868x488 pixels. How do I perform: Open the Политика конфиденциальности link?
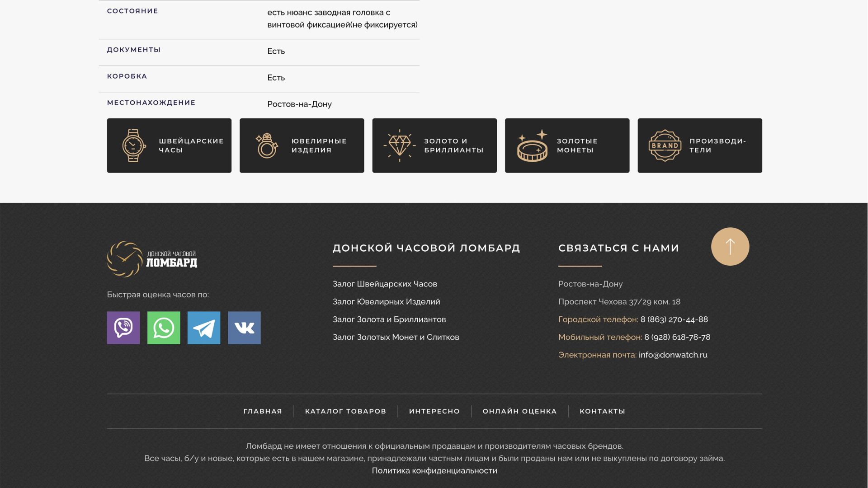tap(434, 470)
